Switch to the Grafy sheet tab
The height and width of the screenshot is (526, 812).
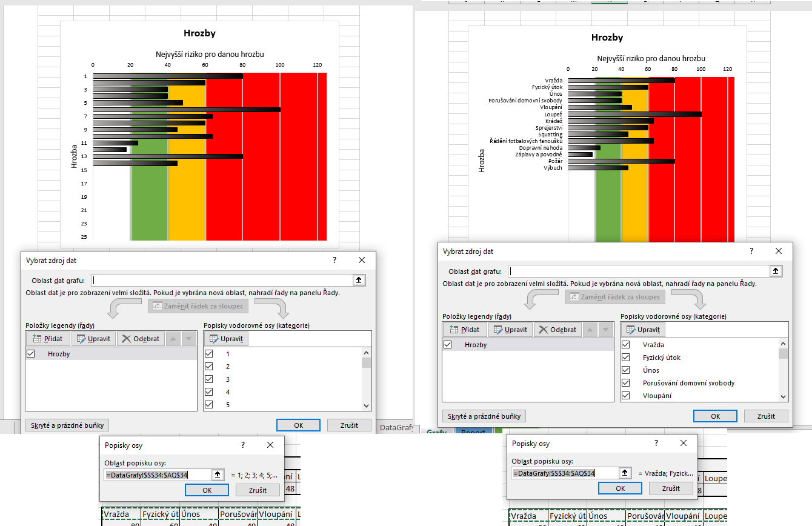coord(436,432)
